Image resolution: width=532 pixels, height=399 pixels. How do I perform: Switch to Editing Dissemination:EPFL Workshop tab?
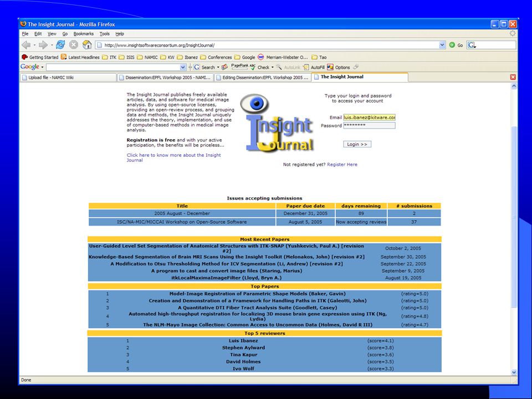coord(262,78)
